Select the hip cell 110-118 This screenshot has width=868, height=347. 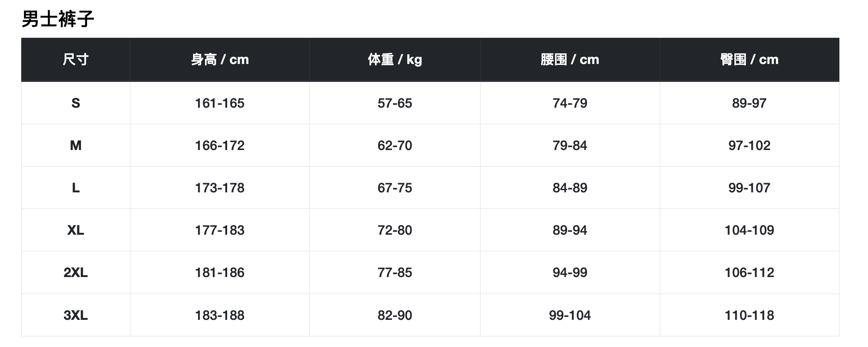749,315
